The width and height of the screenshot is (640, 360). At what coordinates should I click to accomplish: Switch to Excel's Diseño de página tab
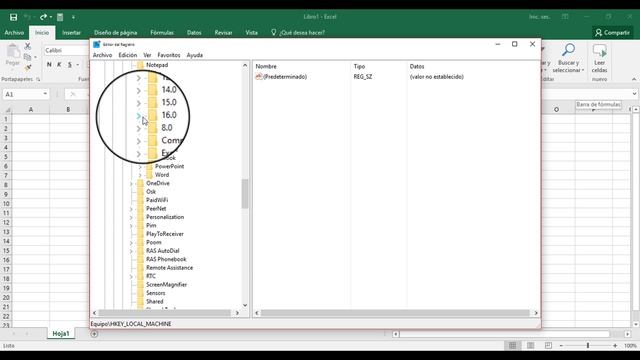[116, 32]
